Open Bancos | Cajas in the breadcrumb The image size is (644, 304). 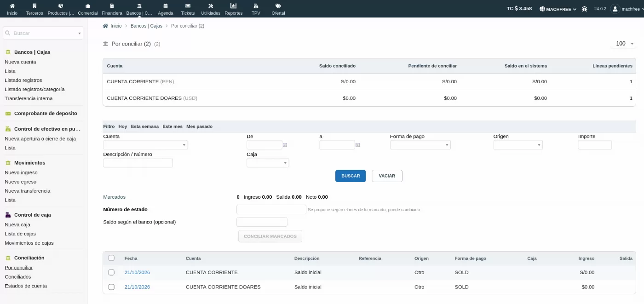coord(146,26)
